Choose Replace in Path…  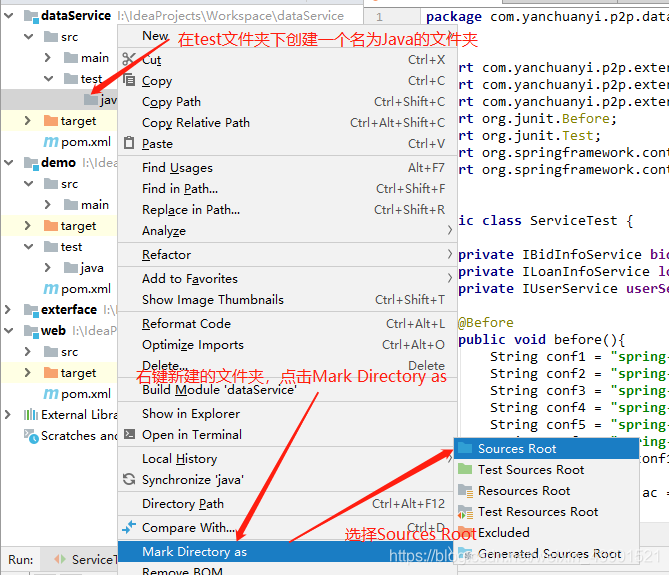click(287, 209)
